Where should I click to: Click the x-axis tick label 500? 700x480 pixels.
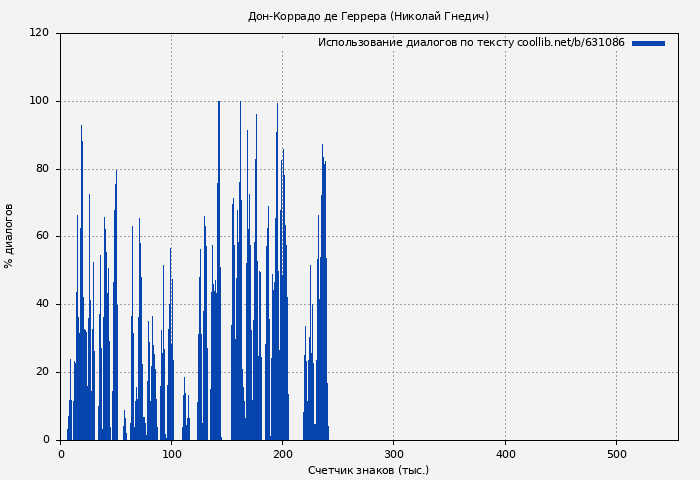[x=616, y=454]
